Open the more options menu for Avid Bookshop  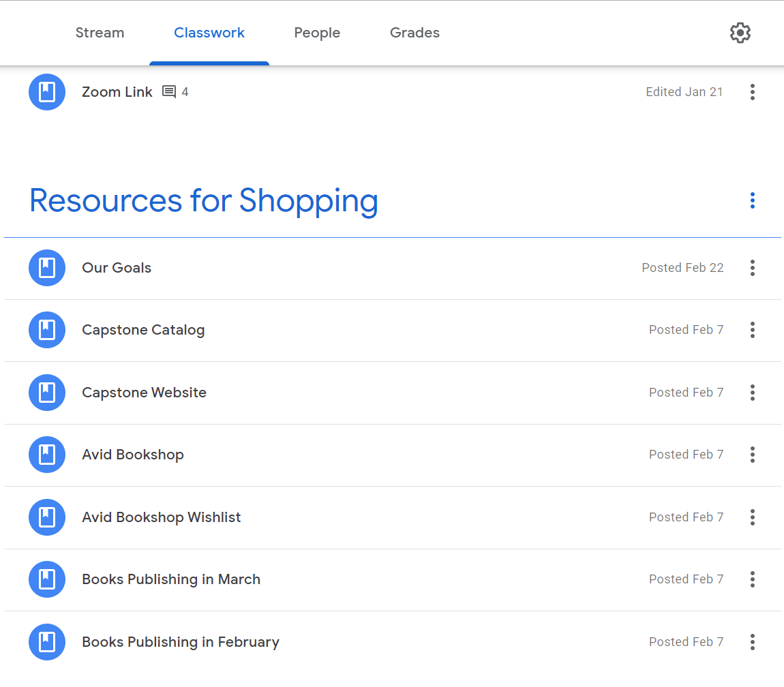(752, 455)
